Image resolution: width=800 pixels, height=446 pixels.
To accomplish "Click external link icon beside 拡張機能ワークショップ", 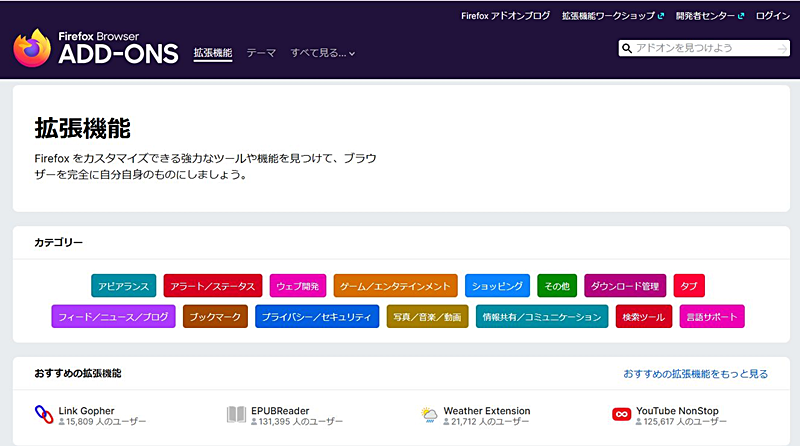I will pyautogui.click(x=661, y=16).
